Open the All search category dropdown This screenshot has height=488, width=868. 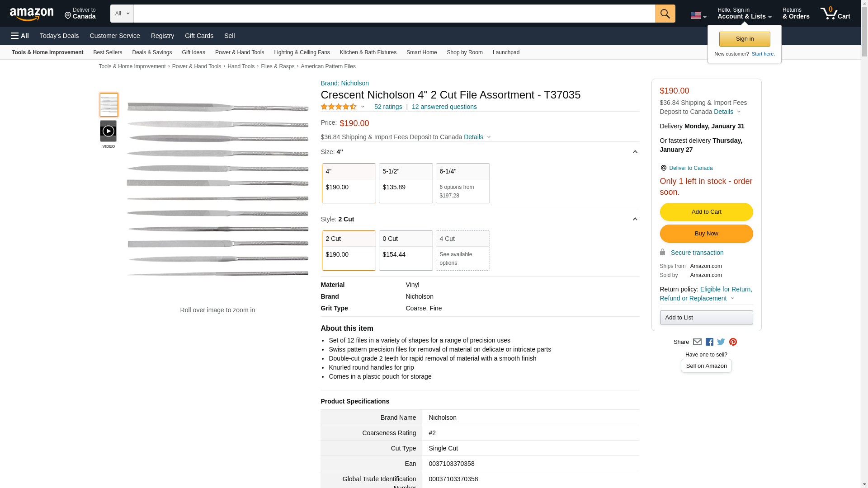(122, 14)
